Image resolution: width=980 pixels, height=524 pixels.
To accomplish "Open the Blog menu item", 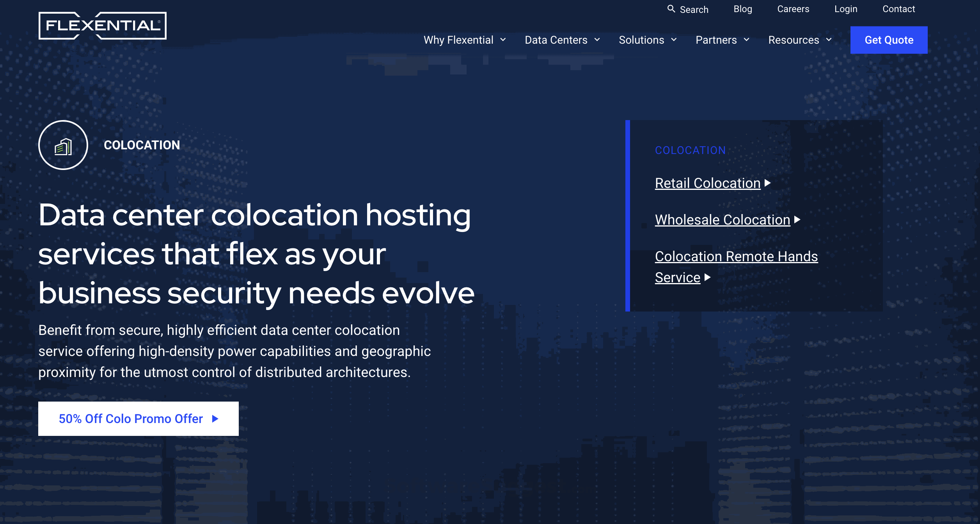I will (742, 9).
